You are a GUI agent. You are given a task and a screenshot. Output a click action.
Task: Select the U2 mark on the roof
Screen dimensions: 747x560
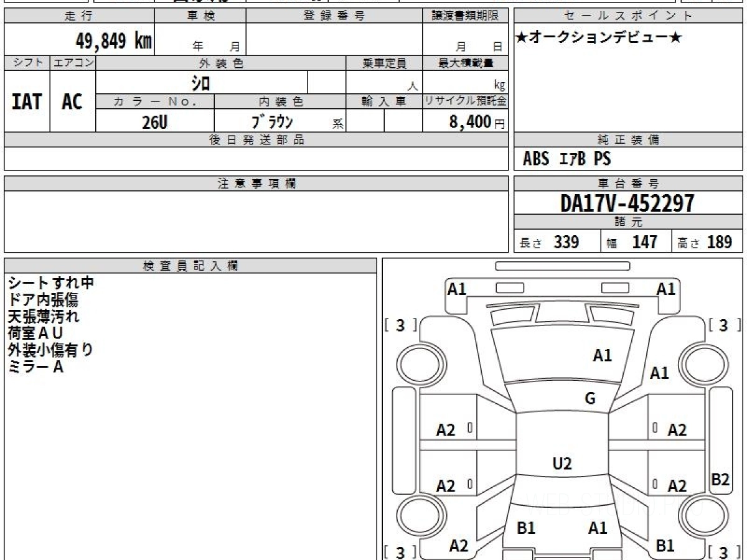point(562,464)
